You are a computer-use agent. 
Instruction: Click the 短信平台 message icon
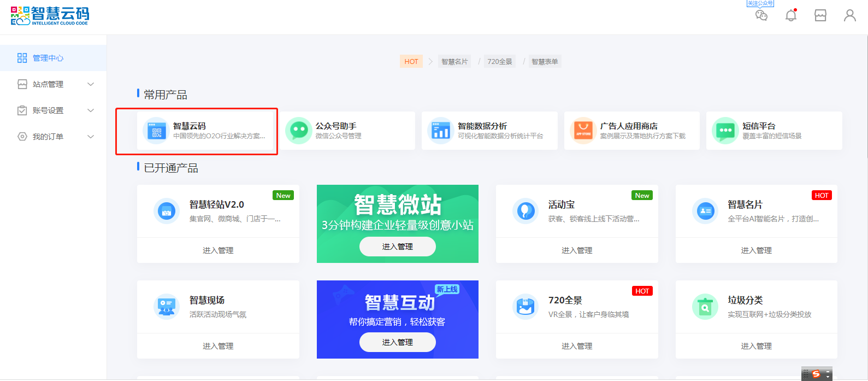[725, 131]
